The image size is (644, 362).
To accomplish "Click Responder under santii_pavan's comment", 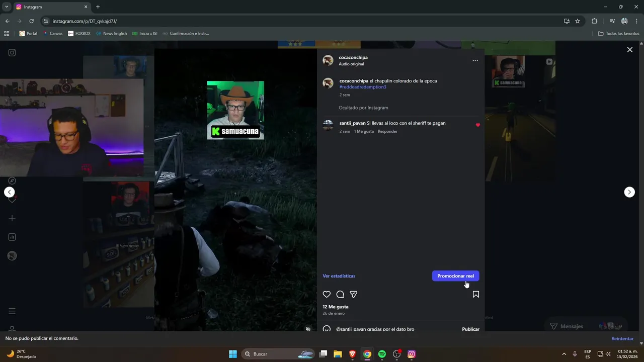I will point(387,131).
